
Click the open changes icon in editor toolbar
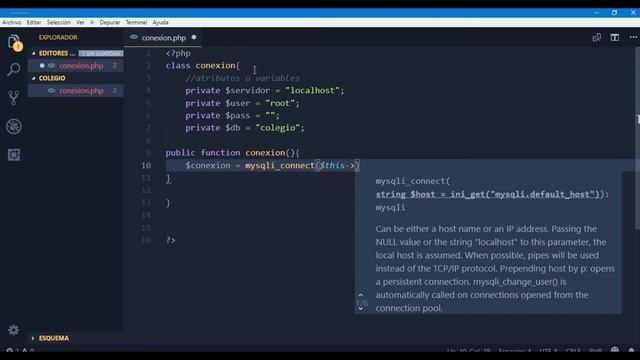[597, 38]
